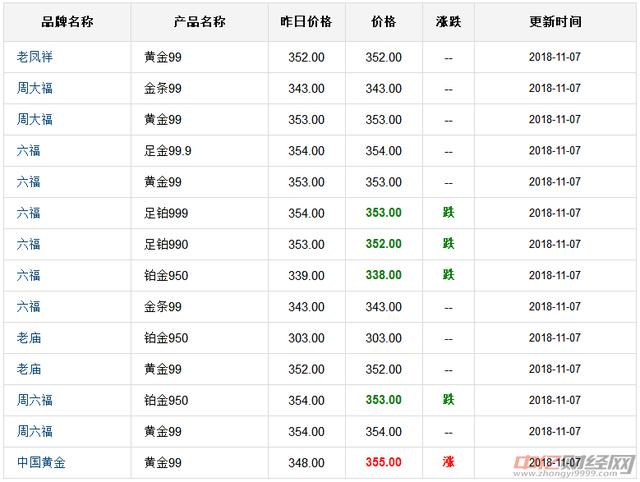Click the red 355.00 price cell

(384, 462)
